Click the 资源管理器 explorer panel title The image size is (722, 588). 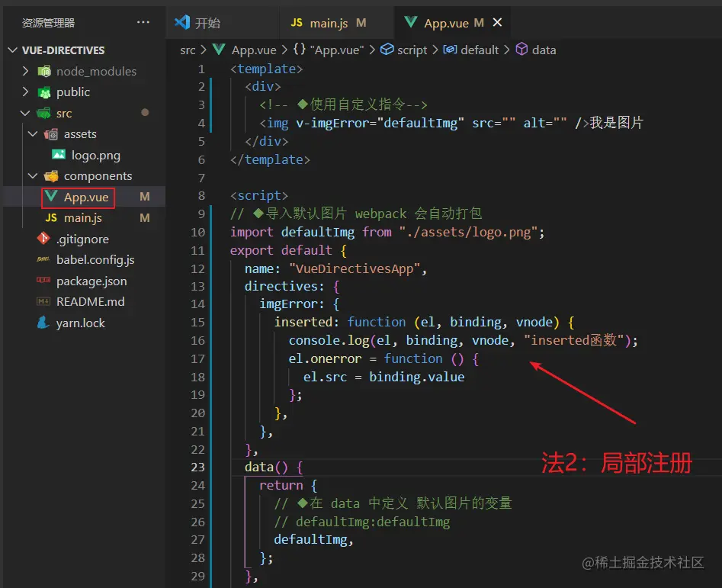coord(48,23)
